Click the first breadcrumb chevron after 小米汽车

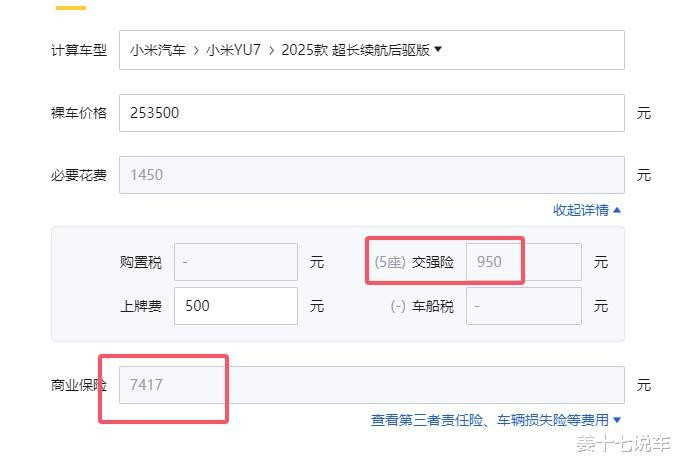tap(196, 51)
